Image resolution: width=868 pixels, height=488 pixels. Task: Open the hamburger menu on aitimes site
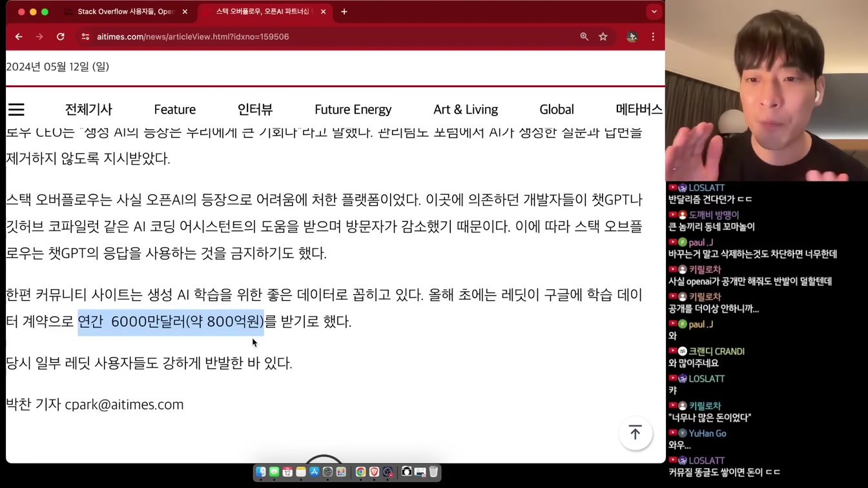click(16, 110)
